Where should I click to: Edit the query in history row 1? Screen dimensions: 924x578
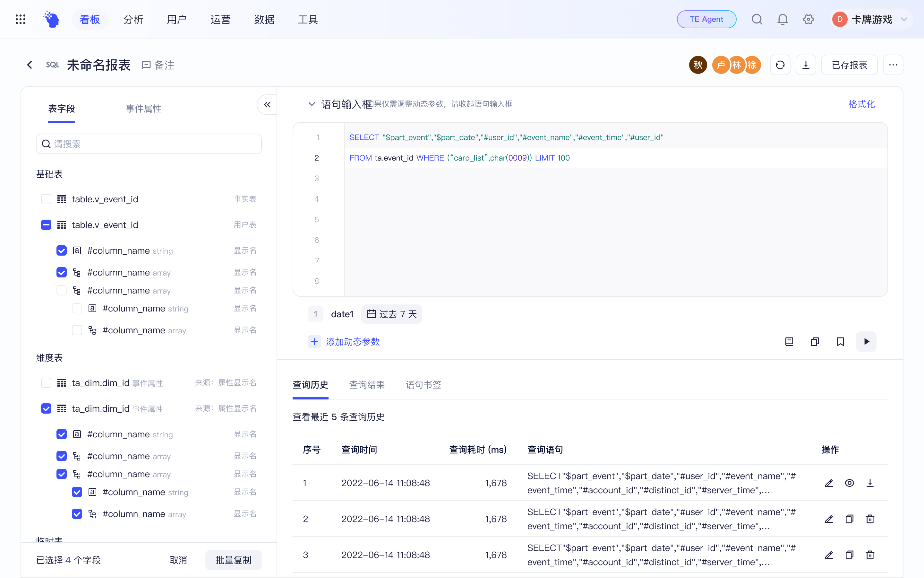[829, 483]
